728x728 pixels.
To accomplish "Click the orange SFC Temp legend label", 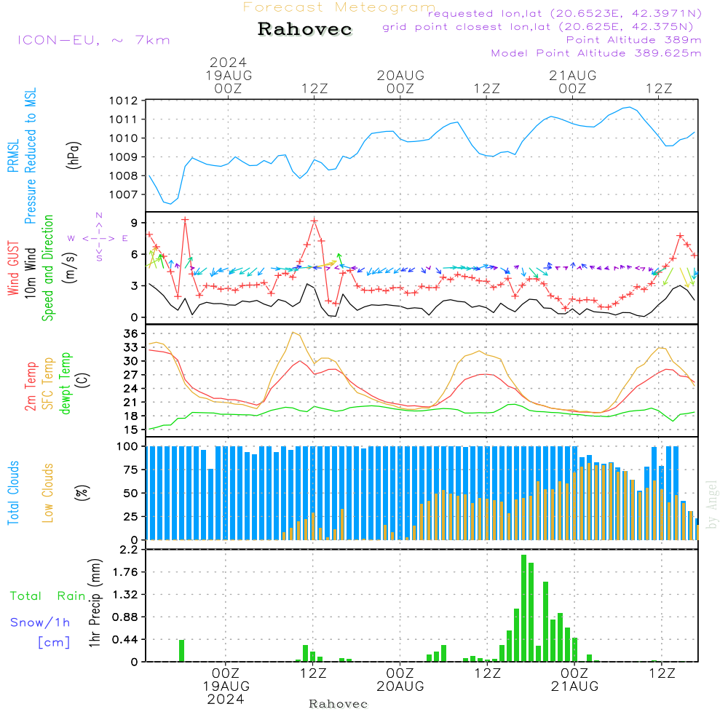I will [x=49, y=383].
